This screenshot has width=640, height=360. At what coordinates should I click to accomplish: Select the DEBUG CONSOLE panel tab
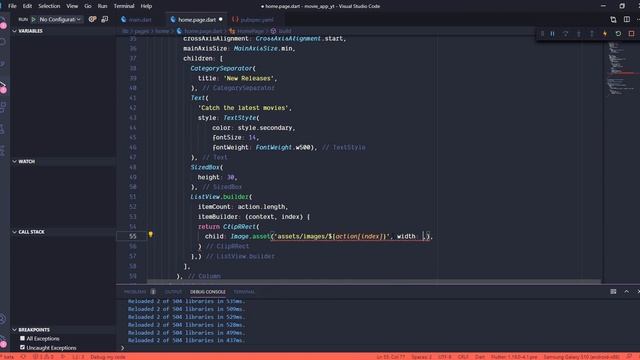[x=208, y=292]
